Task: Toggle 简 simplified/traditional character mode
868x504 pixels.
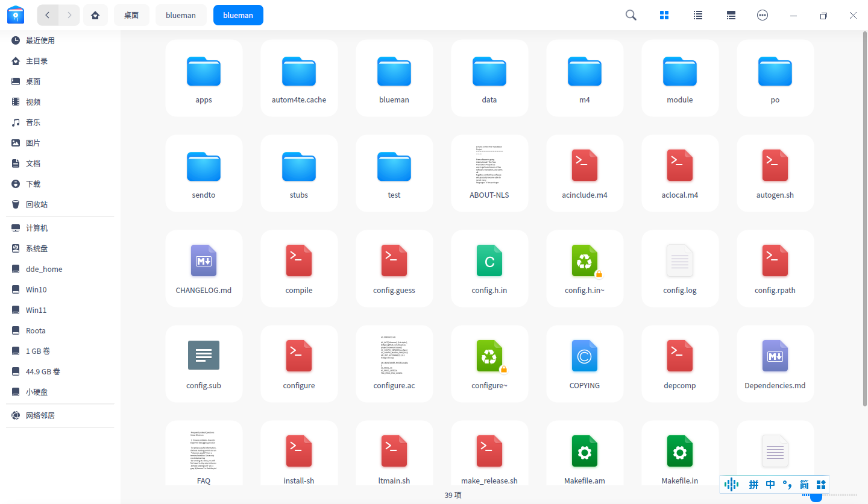Action: click(804, 484)
